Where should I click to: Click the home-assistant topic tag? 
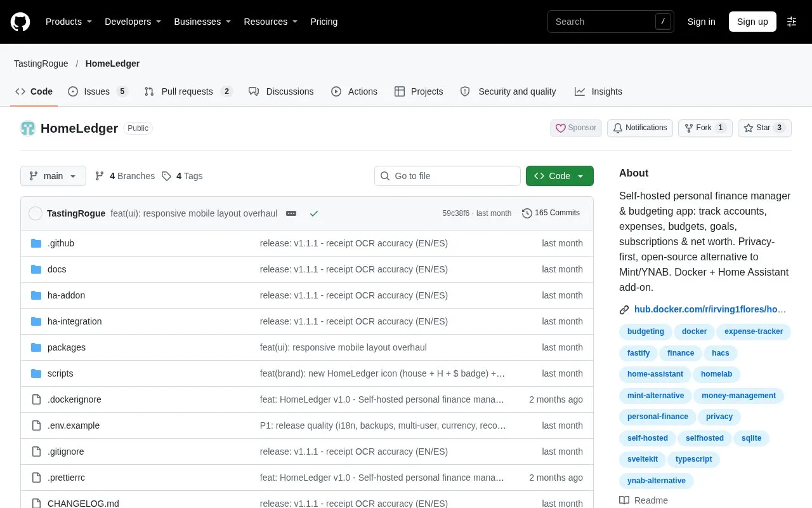[x=655, y=374]
